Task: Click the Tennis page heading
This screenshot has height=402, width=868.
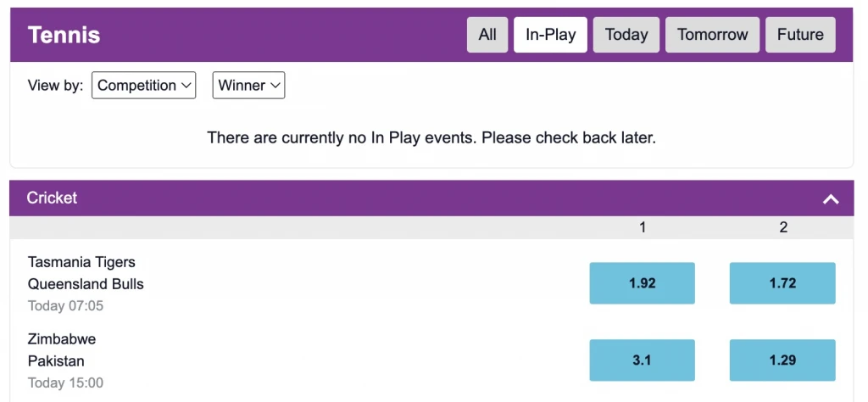Action: [64, 35]
